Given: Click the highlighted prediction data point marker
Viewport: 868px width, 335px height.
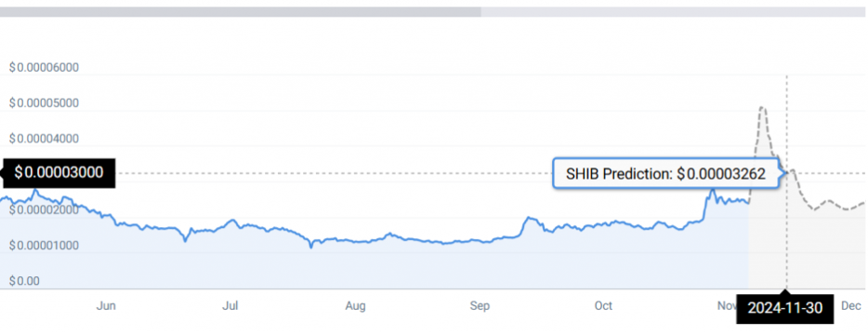Looking at the screenshot, I should click(x=786, y=173).
